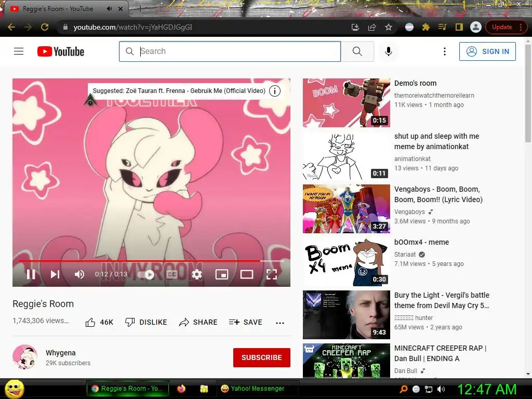Open Firefox from the taskbar
This screenshot has height=399, width=532.
[x=181, y=389]
